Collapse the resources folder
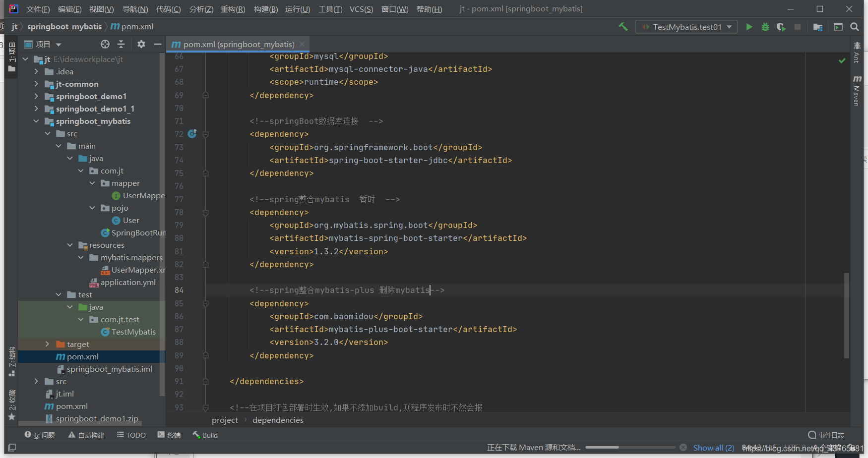This screenshot has height=458, width=868. click(x=70, y=245)
